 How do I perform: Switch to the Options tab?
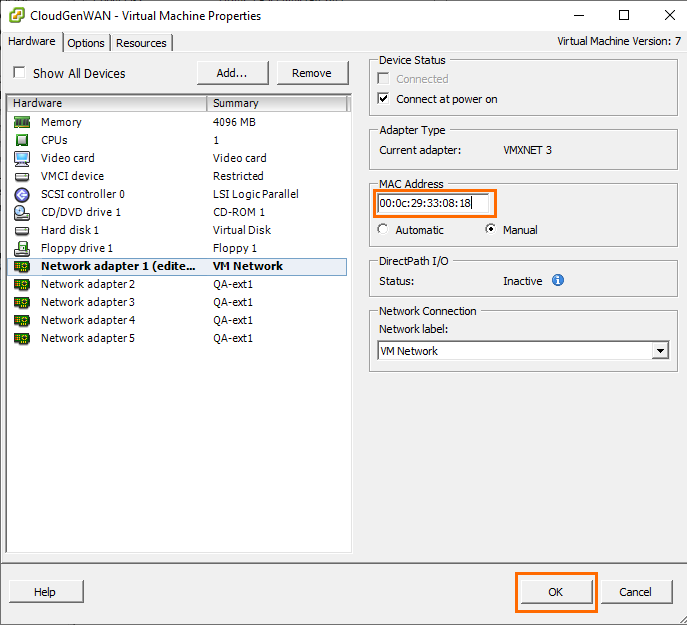click(x=86, y=43)
